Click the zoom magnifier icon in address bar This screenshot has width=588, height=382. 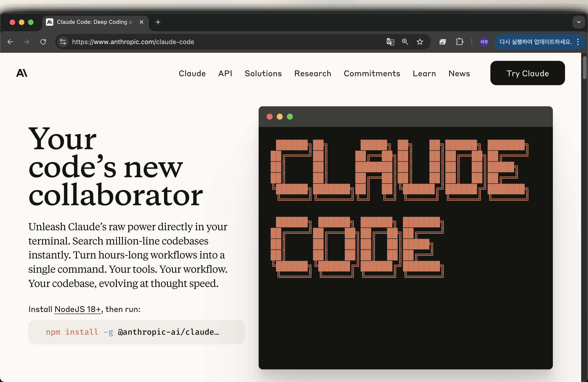click(405, 42)
